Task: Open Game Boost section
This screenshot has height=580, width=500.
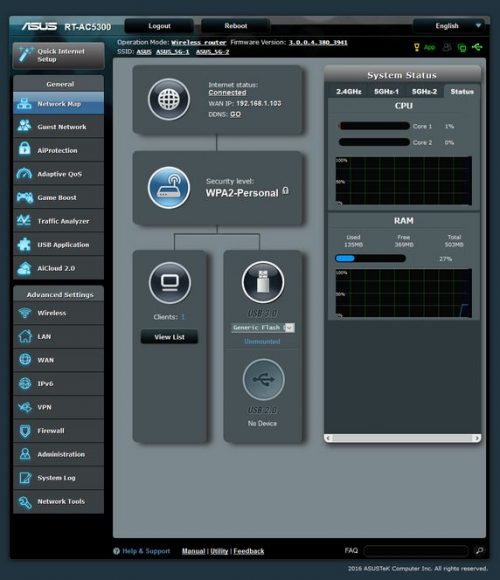Action: point(58,197)
